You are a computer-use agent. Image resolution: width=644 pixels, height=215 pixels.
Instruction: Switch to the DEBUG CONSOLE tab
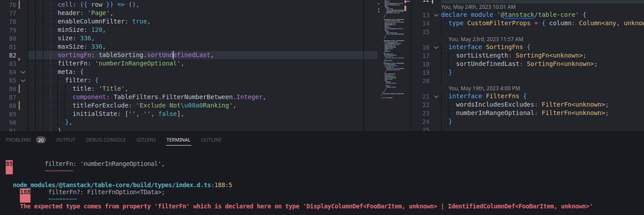(x=106, y=140)
